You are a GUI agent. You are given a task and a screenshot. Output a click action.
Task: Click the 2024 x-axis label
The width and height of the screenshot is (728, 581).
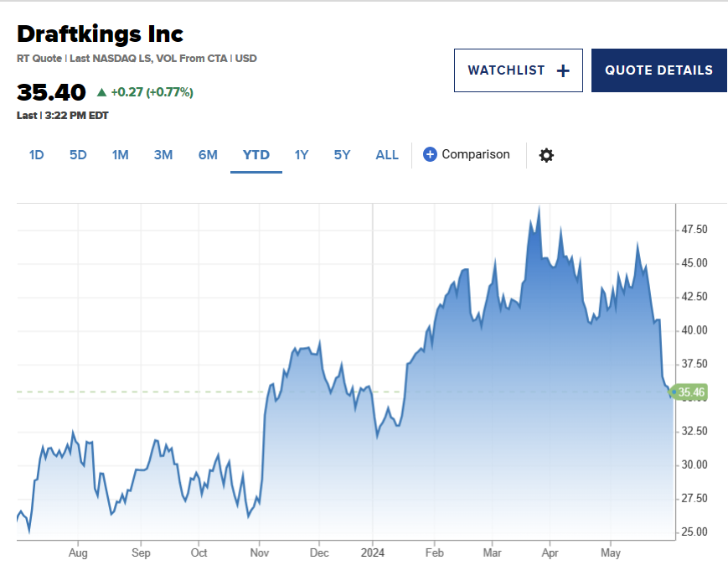coord(373,553)
